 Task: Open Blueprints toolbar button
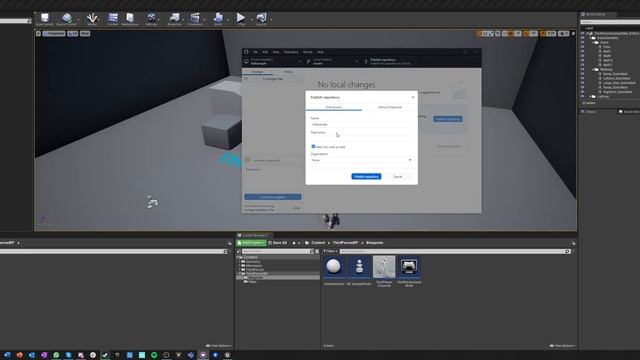[x=175, y=18]
